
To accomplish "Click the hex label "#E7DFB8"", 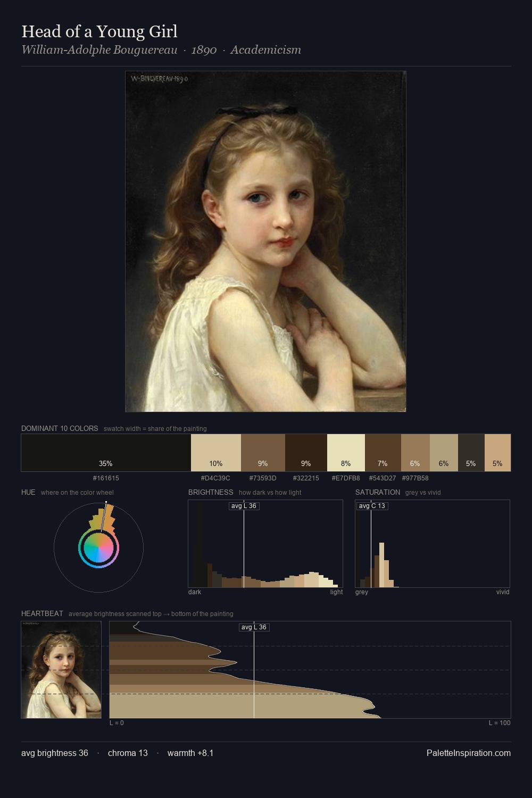I will pyautogui.click(x=346, y=478).
